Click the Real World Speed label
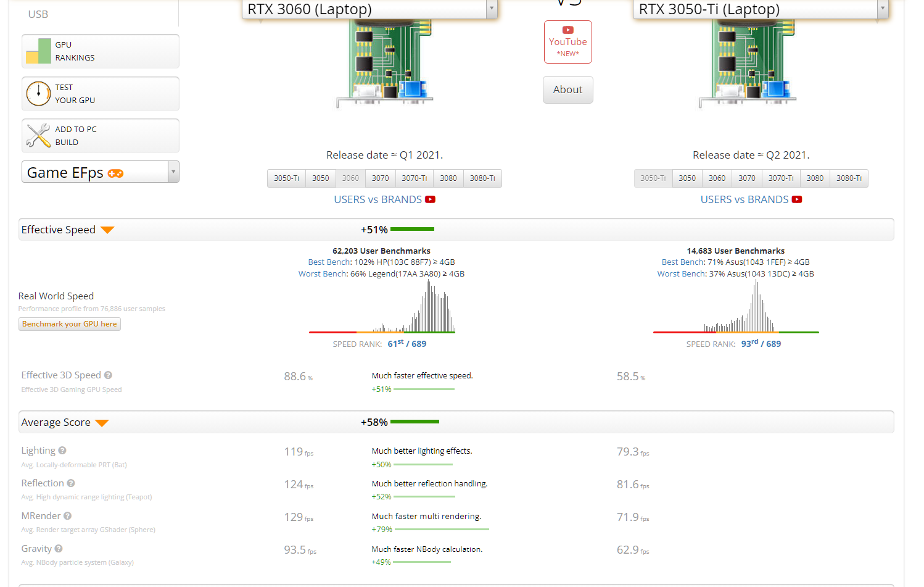 (56, 296)
